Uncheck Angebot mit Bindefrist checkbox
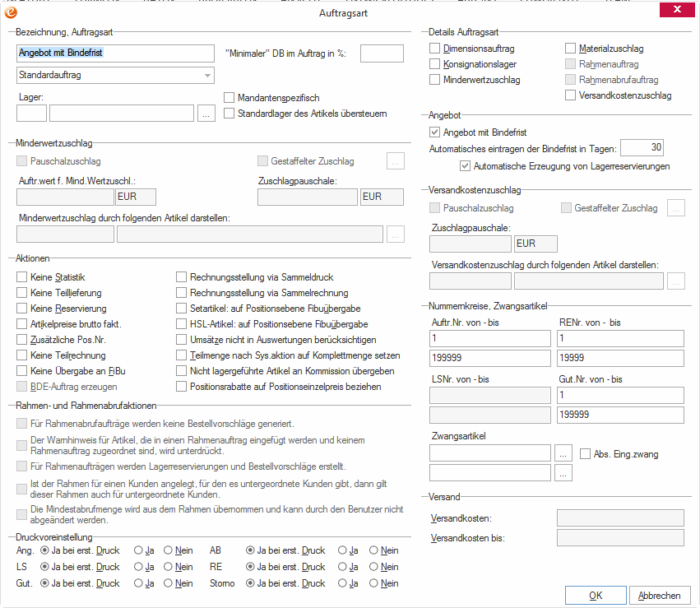 coord(434,132)
